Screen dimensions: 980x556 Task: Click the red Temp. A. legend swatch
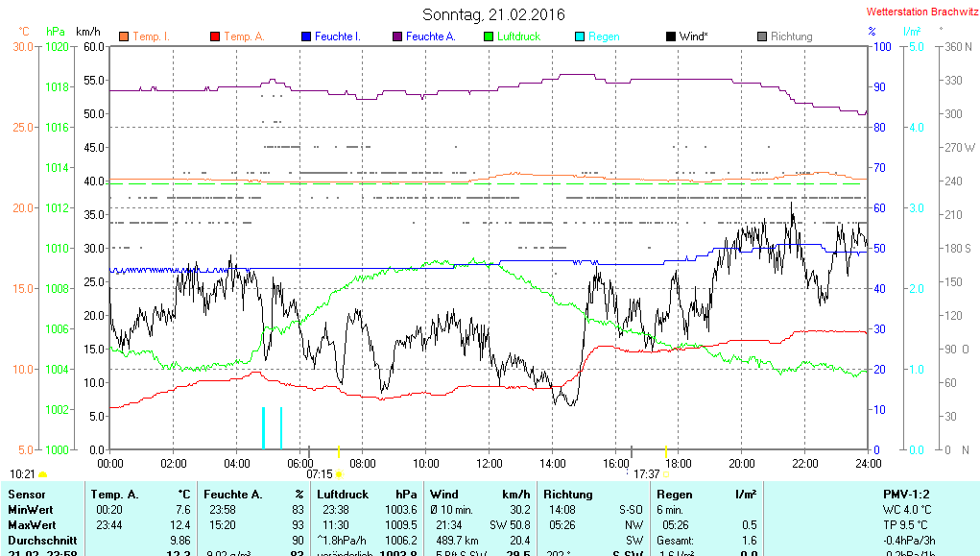click(x=214, y=36)
